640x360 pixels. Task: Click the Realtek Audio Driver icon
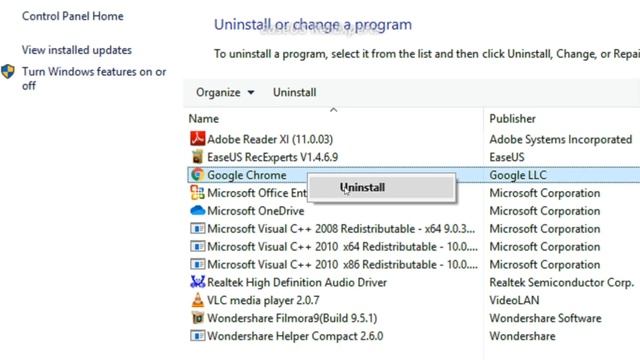[198, 282]
